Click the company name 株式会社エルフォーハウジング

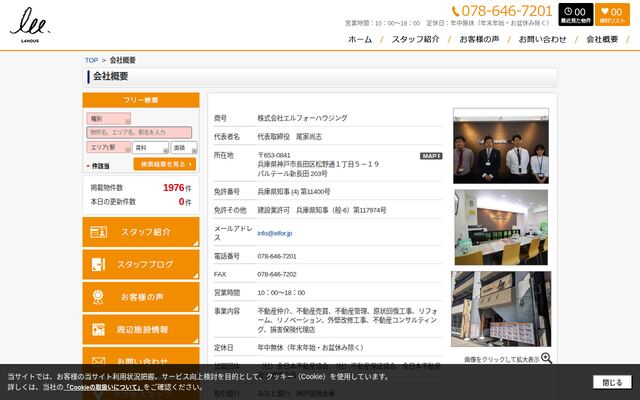coord(302,118)
